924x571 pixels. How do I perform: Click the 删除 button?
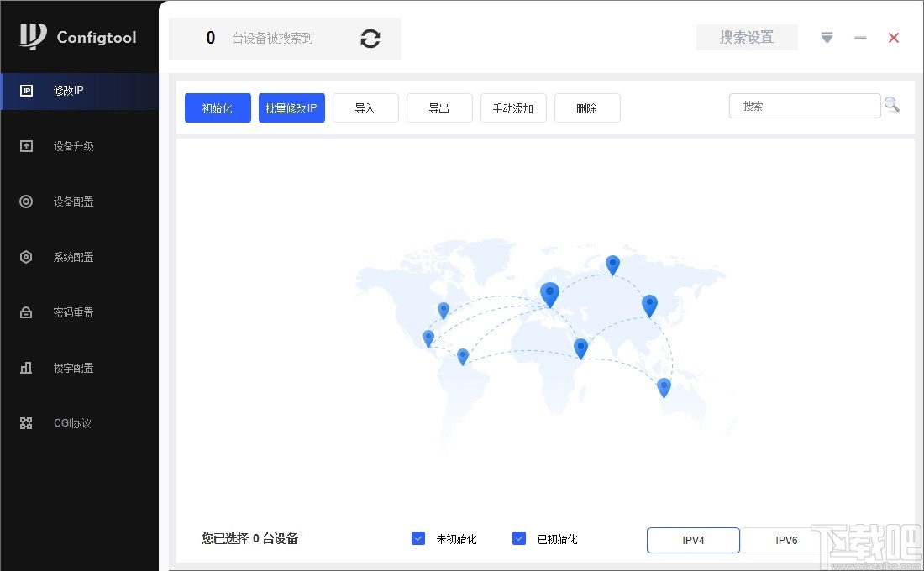(x=587, y=107)
